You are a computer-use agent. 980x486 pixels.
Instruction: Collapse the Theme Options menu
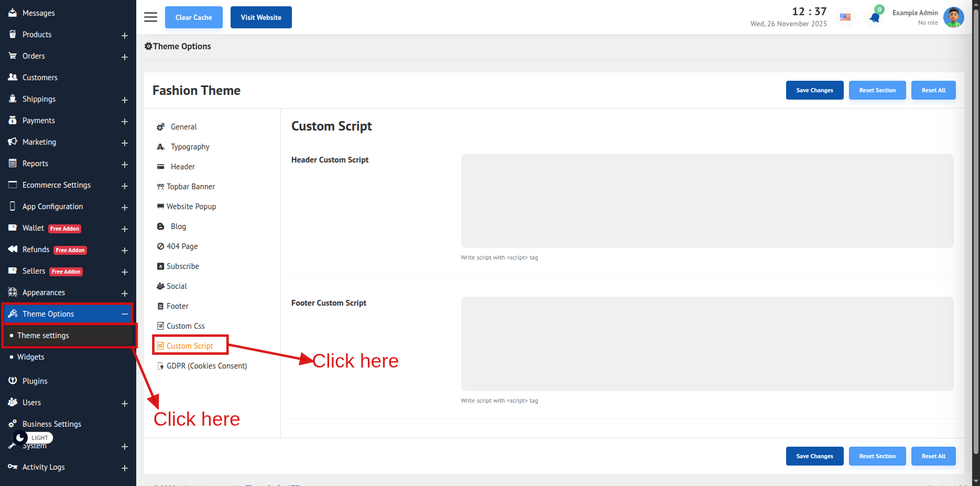coord(125,314)
